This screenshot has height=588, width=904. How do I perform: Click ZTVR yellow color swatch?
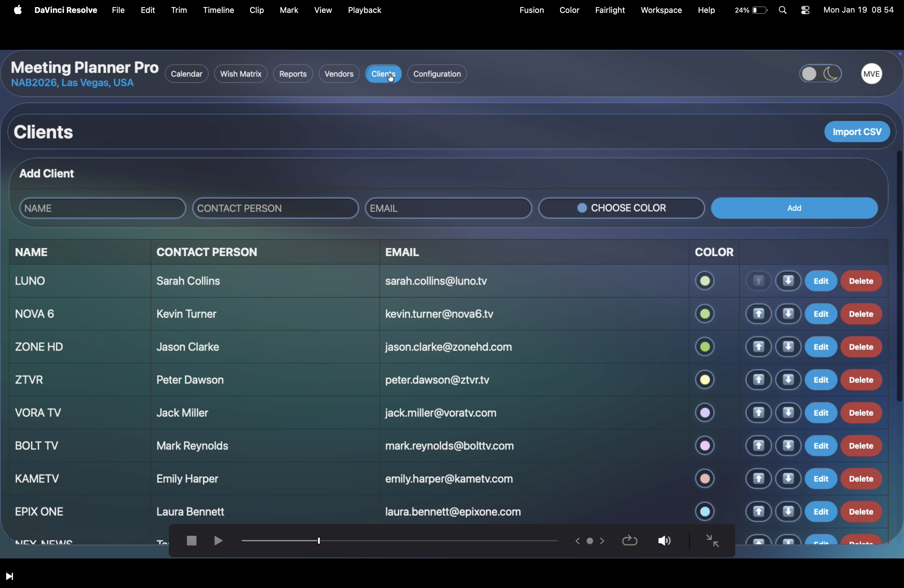(705, 380)
